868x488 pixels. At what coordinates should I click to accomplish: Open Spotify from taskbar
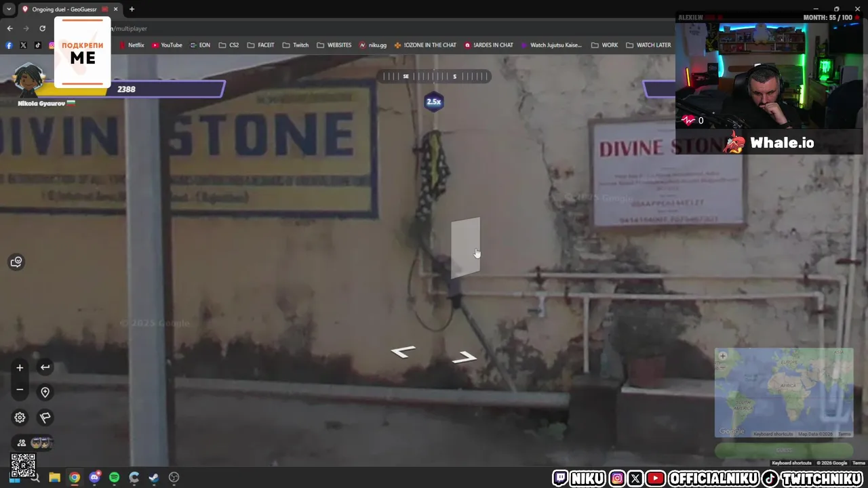[114, 478]
